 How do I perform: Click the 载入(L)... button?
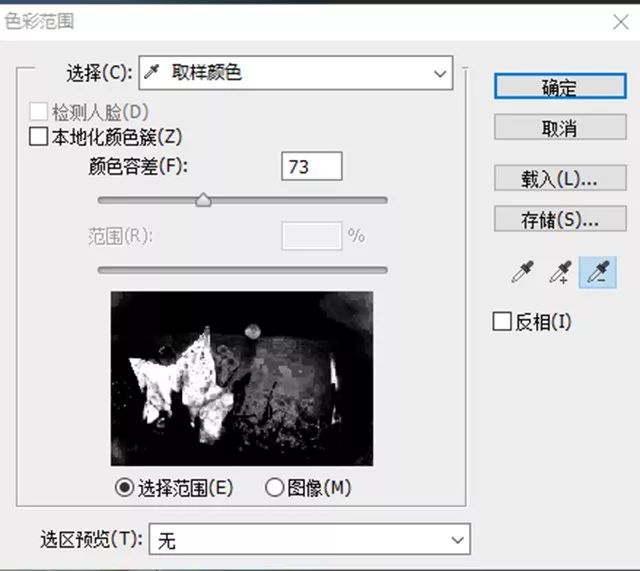point(560,178)
